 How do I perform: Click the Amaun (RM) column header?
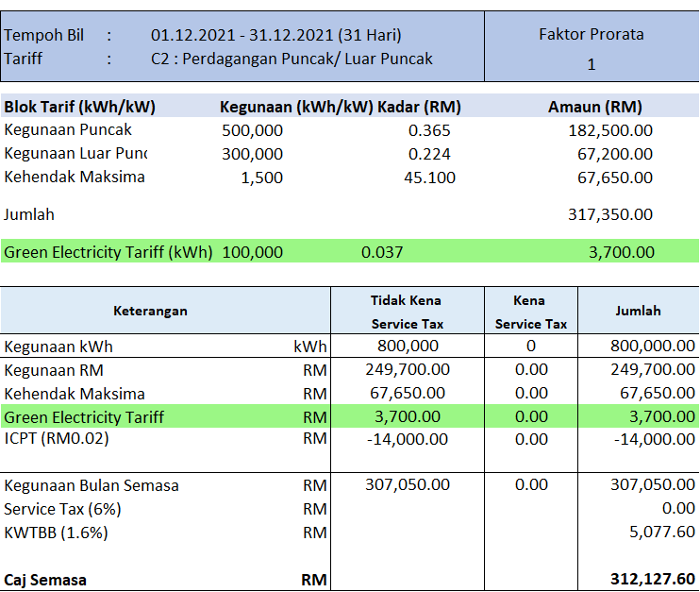[x=594, y=107]
